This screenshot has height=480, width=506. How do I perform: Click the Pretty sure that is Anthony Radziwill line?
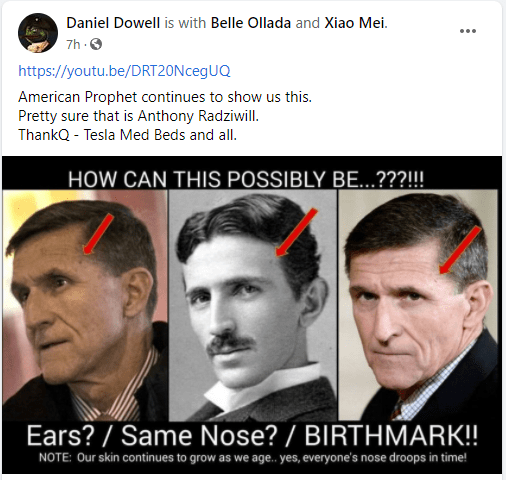tap(138, 116)
